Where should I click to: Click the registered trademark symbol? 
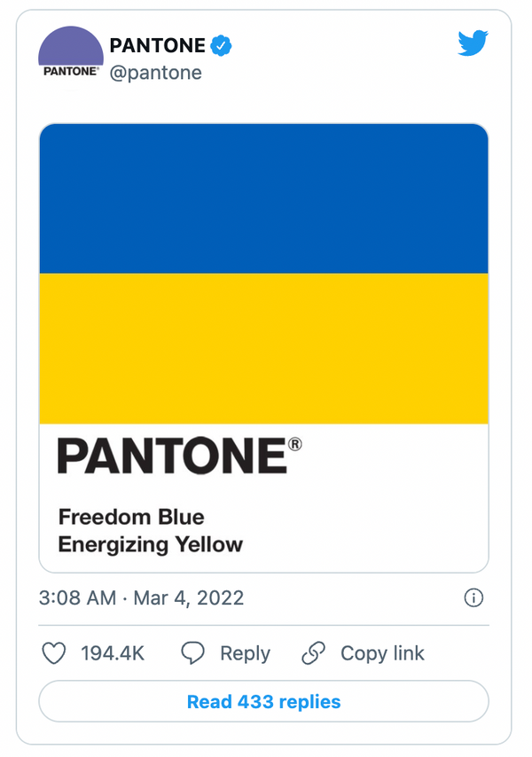click(295, 443)
